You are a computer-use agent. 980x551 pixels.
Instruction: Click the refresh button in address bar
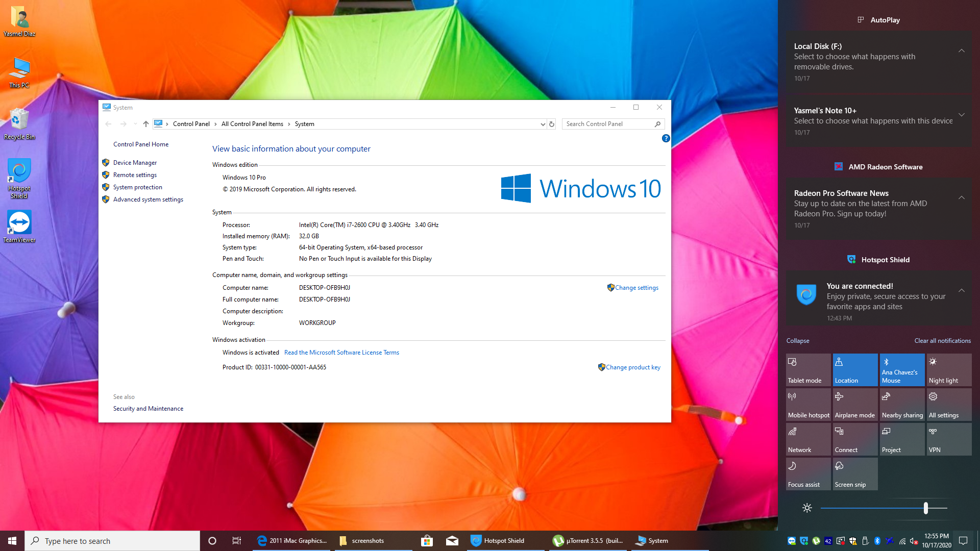coord(552,124)
